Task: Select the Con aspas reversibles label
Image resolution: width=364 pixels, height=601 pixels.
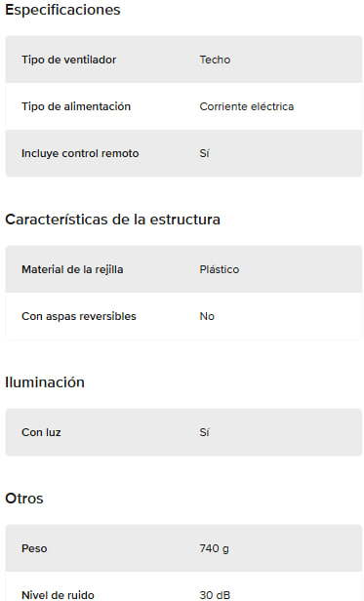Action: point(79,316)
